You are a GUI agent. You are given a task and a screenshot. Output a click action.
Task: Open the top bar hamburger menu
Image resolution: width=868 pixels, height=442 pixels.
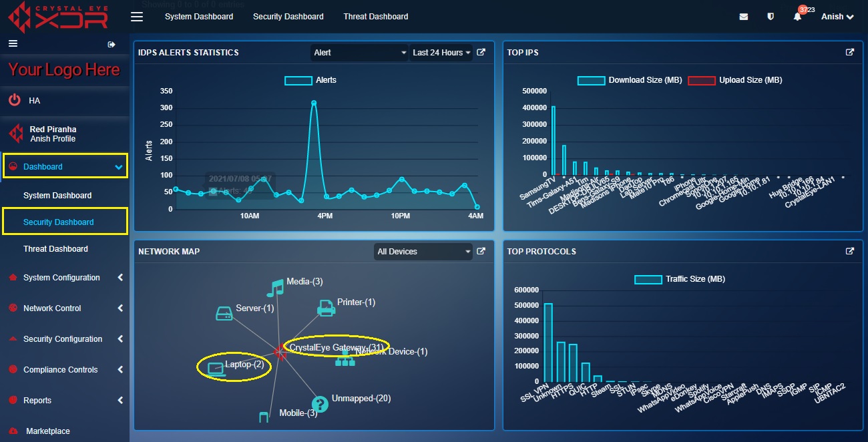(137, 17)
